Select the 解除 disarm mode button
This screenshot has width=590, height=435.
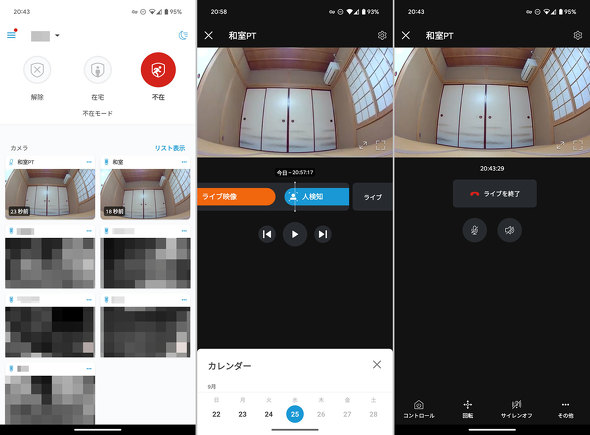[x=37, y=70]
